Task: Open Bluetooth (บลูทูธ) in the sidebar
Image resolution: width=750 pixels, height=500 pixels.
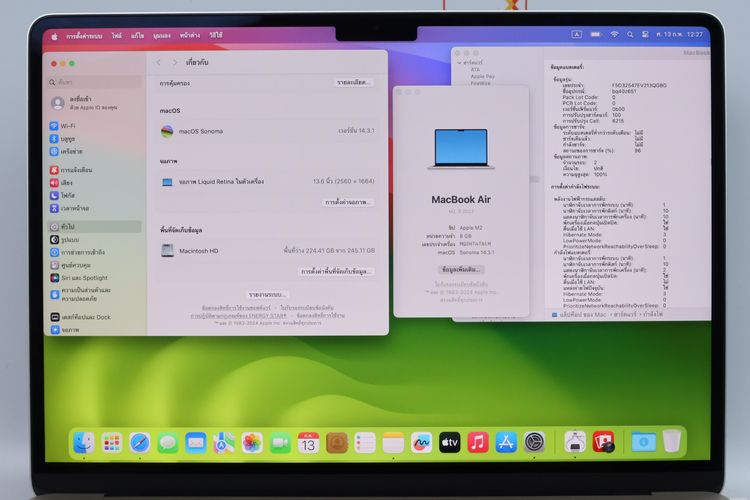Action: pos(95,139)
